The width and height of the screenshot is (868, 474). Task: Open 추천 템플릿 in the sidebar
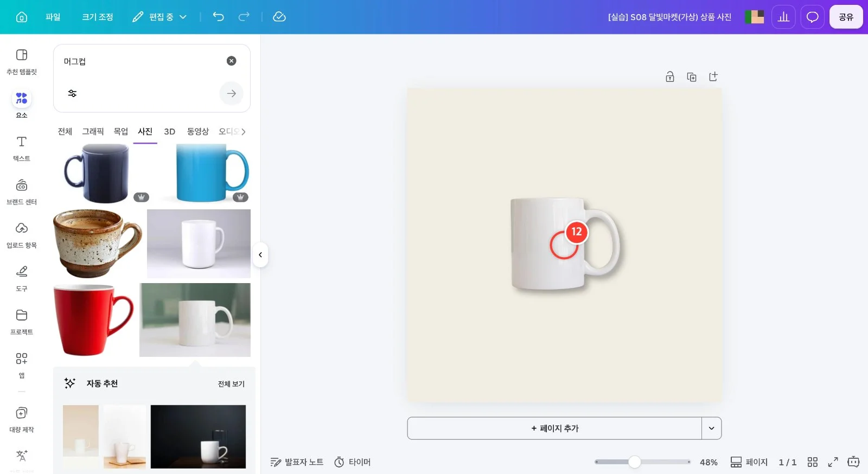pos(22,62)
